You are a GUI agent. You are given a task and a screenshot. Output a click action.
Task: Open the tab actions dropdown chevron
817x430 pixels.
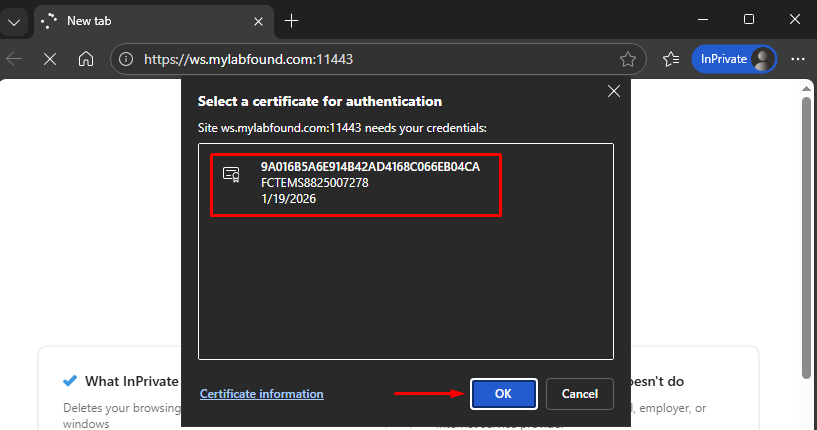coord(14,22)
